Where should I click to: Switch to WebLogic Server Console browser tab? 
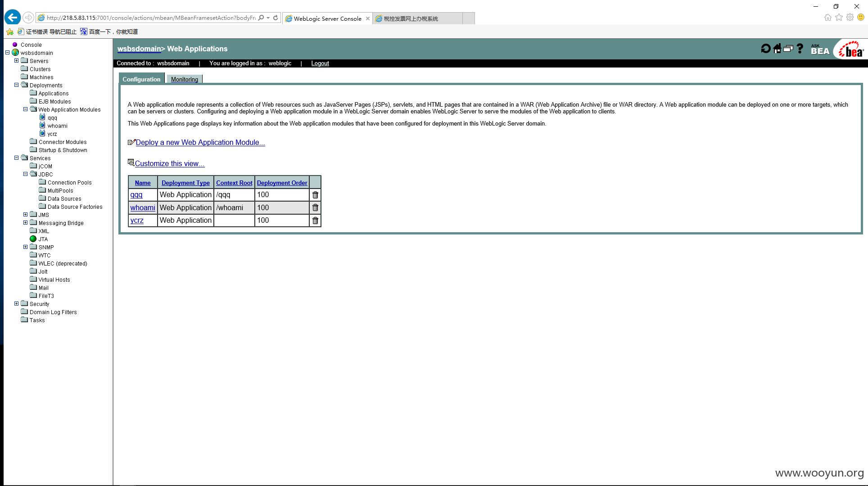pos(327,18)
